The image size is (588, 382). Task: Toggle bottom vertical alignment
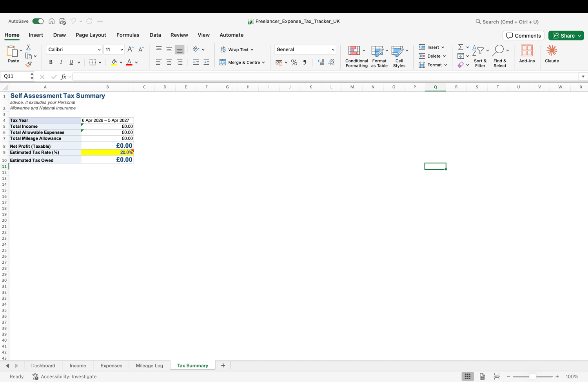click(180, 49)
